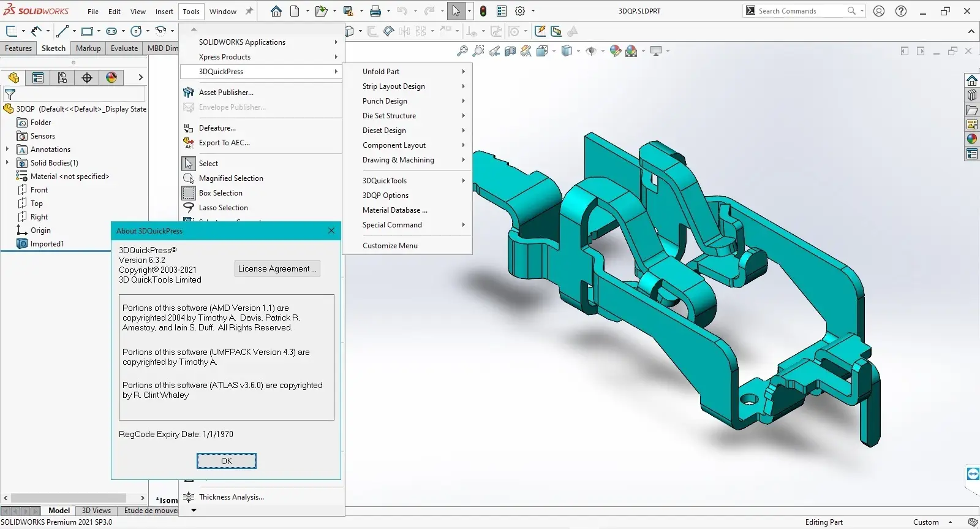The height and width of the screenshot is (529, 980).
Task: Click the Section View icon
Action: [510, 51]
